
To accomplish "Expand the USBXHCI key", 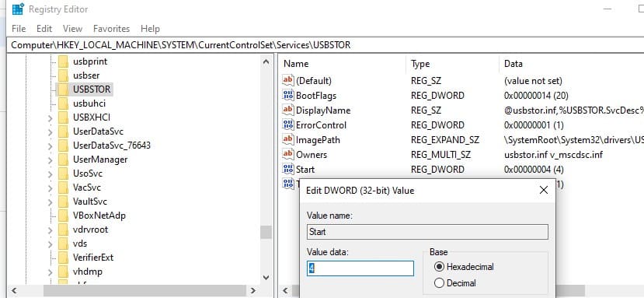I will click(x=50, y=118).
